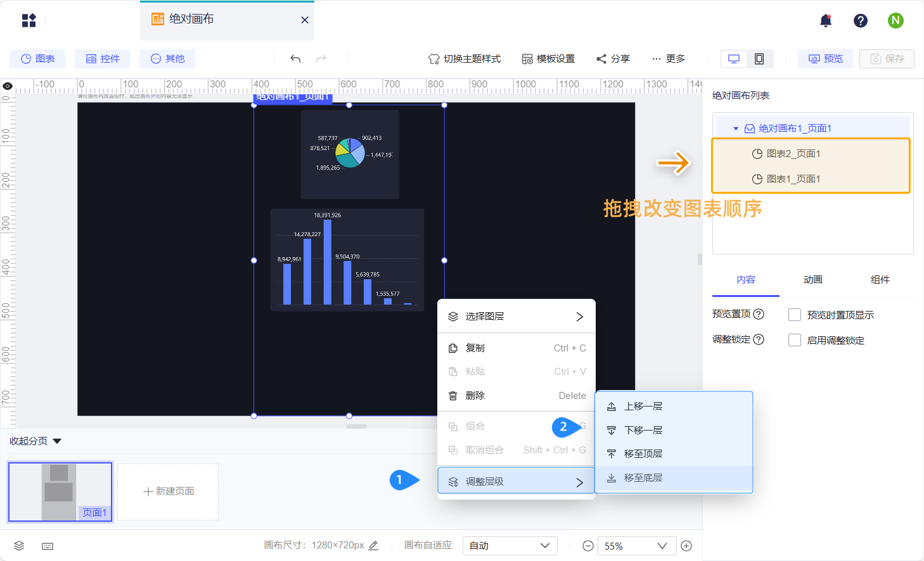924x561 pixels.
Task: Enable 预览时置顶显示 checkbox
Action: tap(795, 315)
